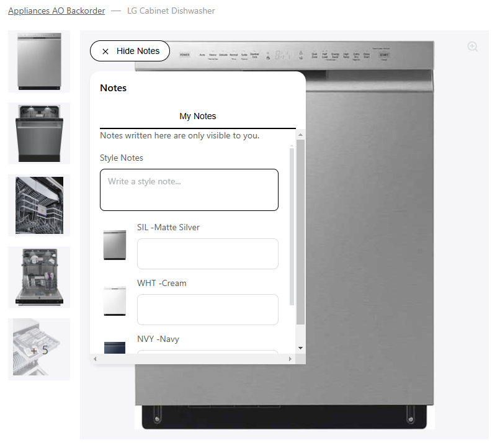Click the NVY -Navy label
The height and width of the screenshot is (448, 500).
coord(158,339)
